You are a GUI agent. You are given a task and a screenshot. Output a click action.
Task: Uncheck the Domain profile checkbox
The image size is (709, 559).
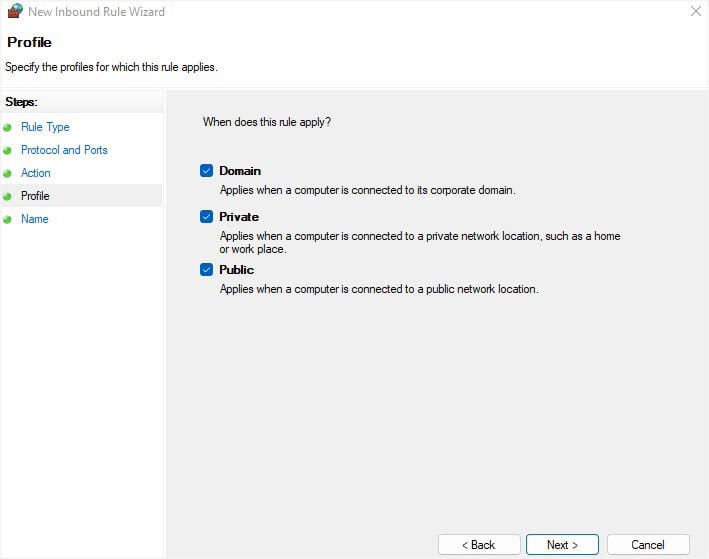tap(206, 171)
